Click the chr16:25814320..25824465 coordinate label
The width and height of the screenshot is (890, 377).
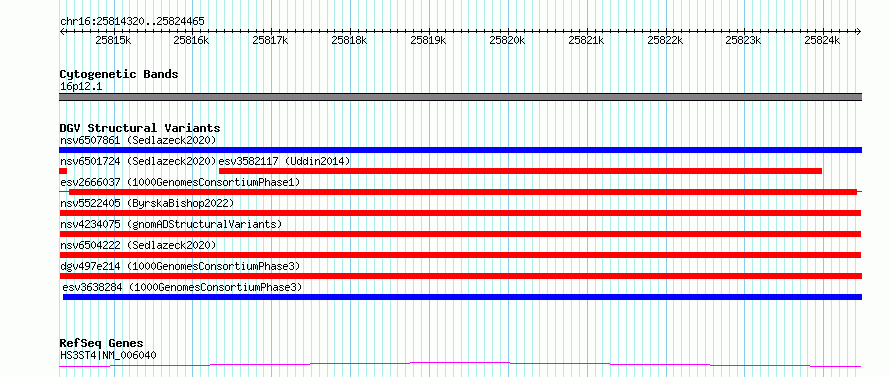pos(132,22)
